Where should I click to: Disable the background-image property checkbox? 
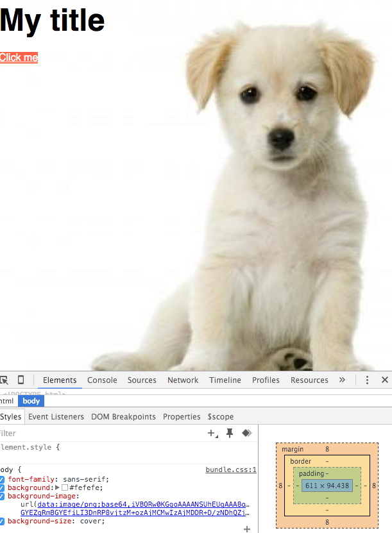click(2, 496)
